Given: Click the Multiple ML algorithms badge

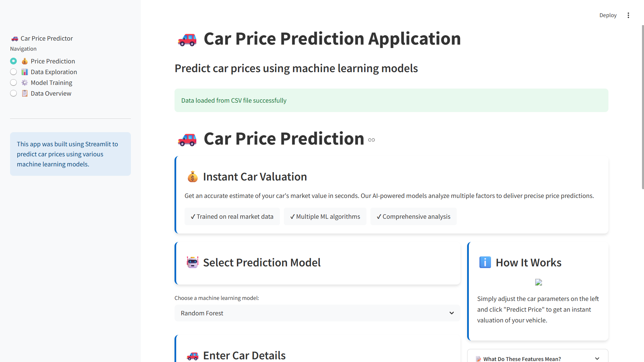Looking at the screenshot, I should pyautogui.click(x=325, y=216).
